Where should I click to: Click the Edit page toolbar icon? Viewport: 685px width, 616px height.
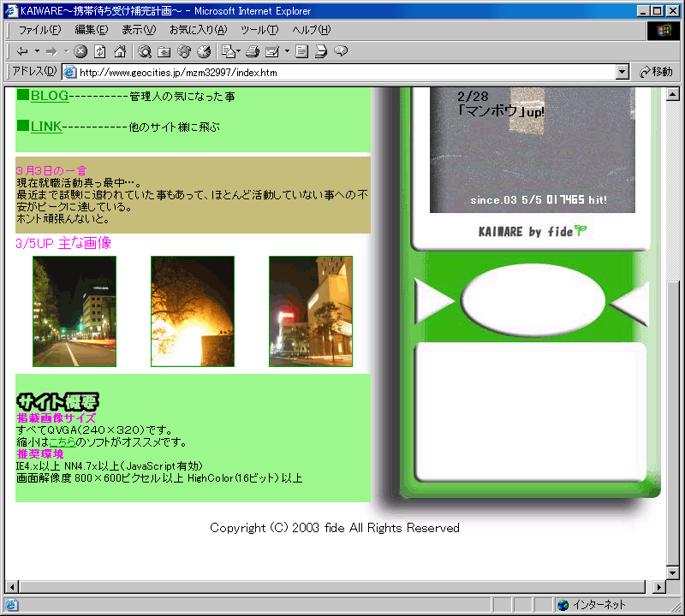pos(272,51)
